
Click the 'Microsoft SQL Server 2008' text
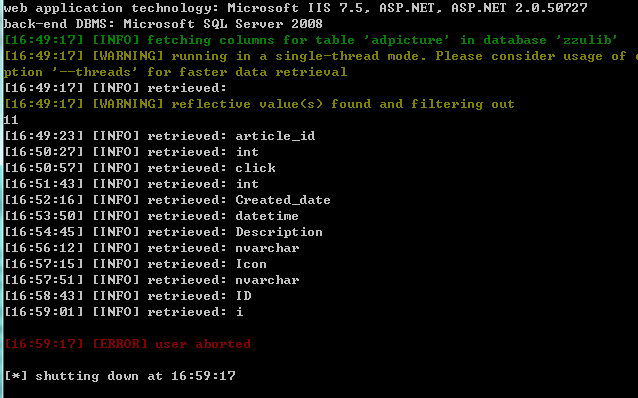coord(223,24)
